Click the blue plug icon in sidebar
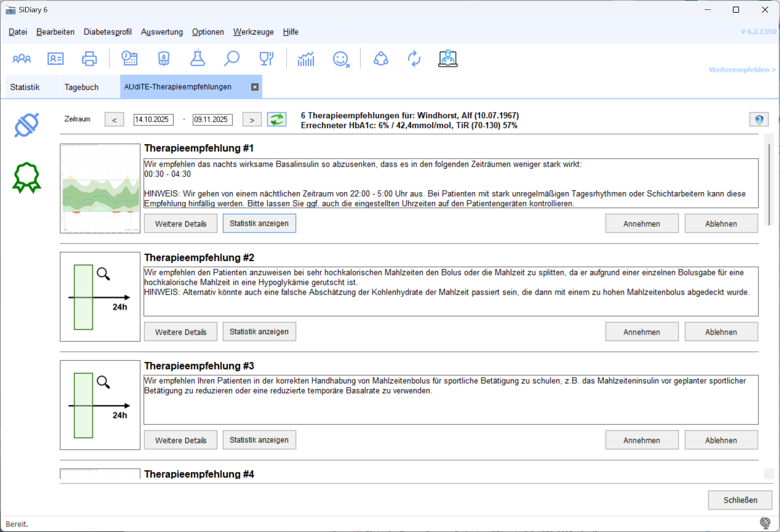 click(27, 125)
